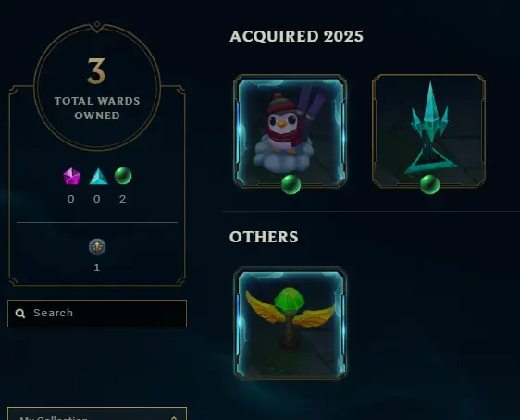This screenshot has width=520, height=420.
Task: Click the pink mythic gem icon
Action: point(71,176)
